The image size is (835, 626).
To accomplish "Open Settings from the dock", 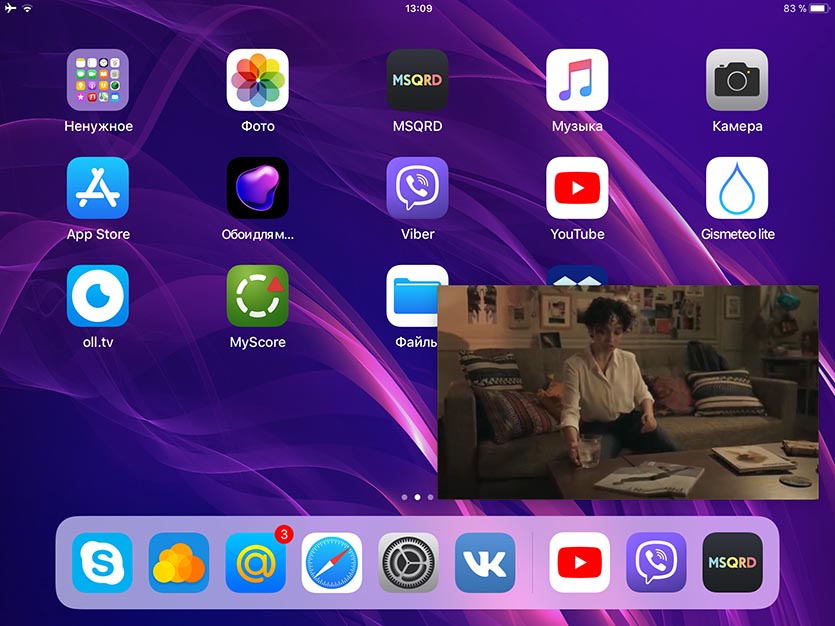I will pos(408,563).
